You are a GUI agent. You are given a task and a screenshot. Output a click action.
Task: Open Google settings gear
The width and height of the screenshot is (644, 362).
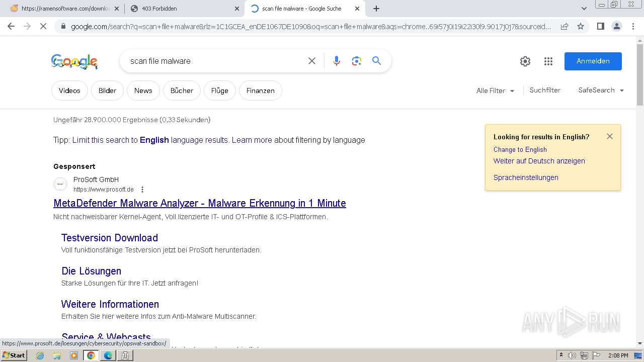tap(525, 61)
